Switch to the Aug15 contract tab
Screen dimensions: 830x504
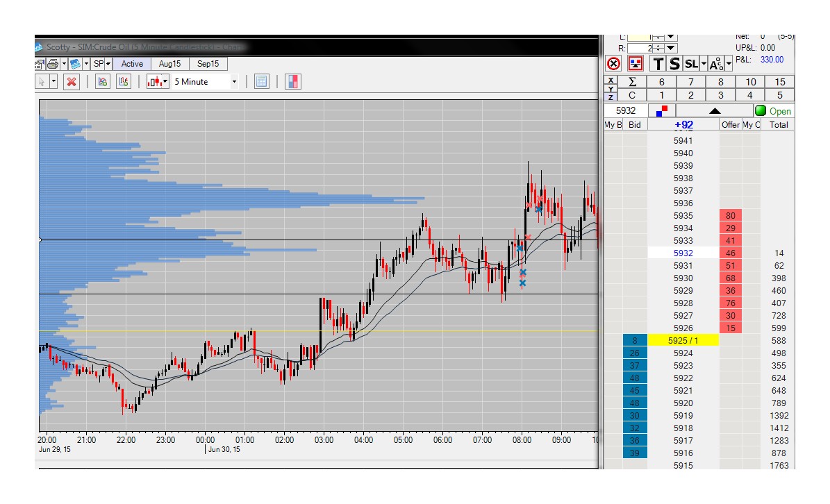click(170, 64)
